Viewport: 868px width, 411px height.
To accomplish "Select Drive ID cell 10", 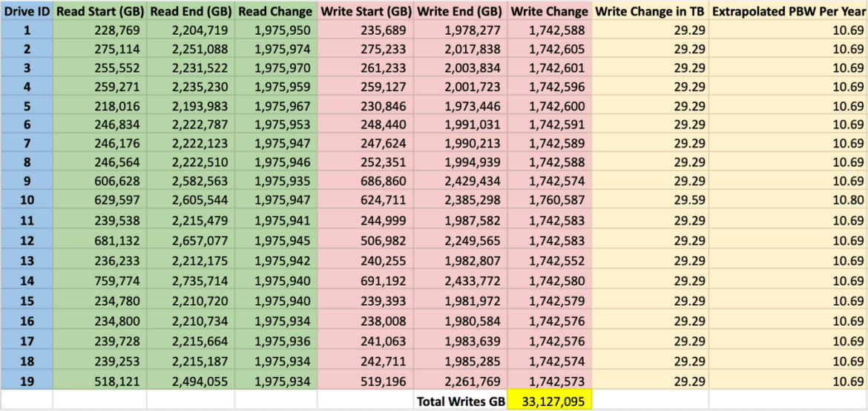I will coord(27,199).
